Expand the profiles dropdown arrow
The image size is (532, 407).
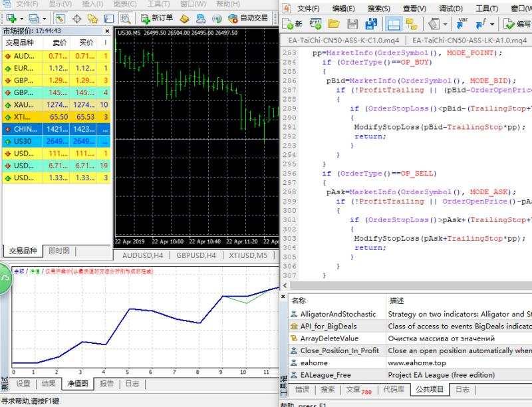(44, 18)
